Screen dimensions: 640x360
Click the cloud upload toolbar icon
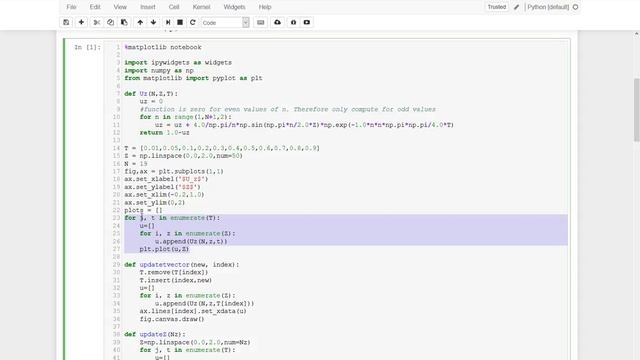click(x=278, y=22)
